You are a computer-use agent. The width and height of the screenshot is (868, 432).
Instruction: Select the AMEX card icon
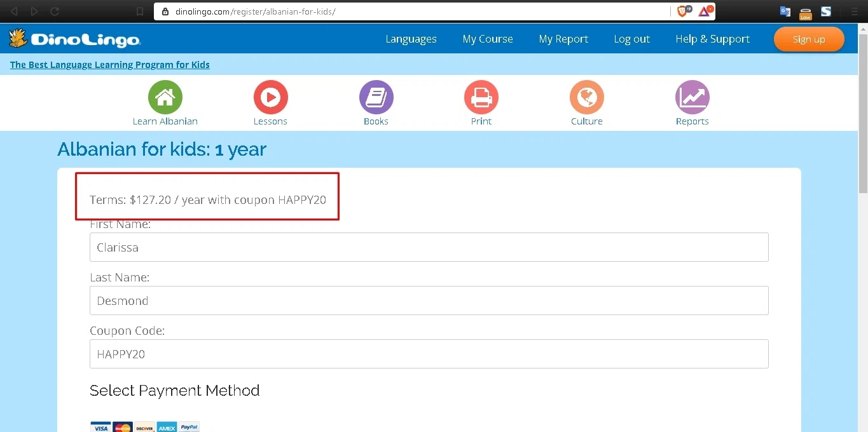[x=167, y=427]
